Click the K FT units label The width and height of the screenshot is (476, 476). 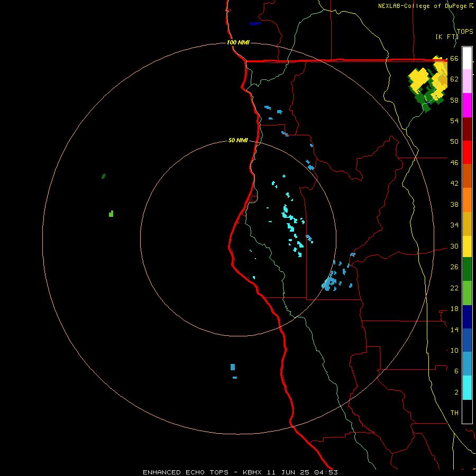447,37
